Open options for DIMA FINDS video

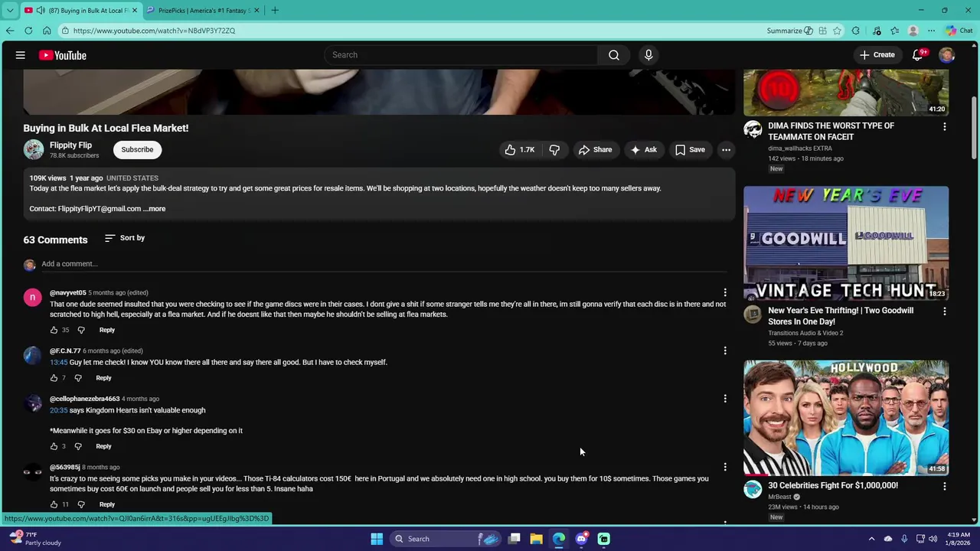944,127
